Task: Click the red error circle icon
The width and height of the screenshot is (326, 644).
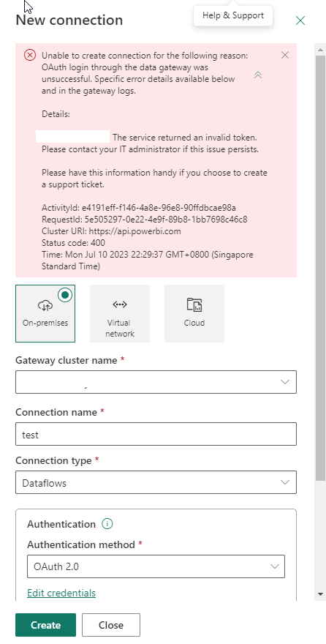Action: (x=30, y=55)
